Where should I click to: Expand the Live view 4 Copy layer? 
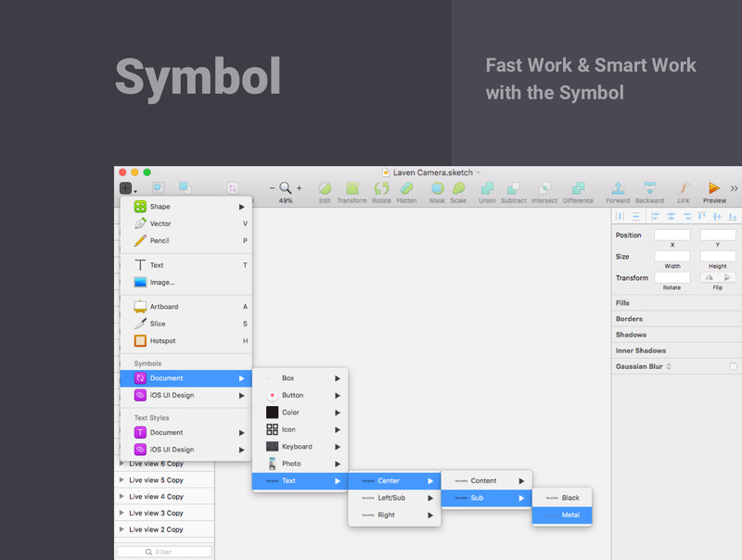[122, 497]
